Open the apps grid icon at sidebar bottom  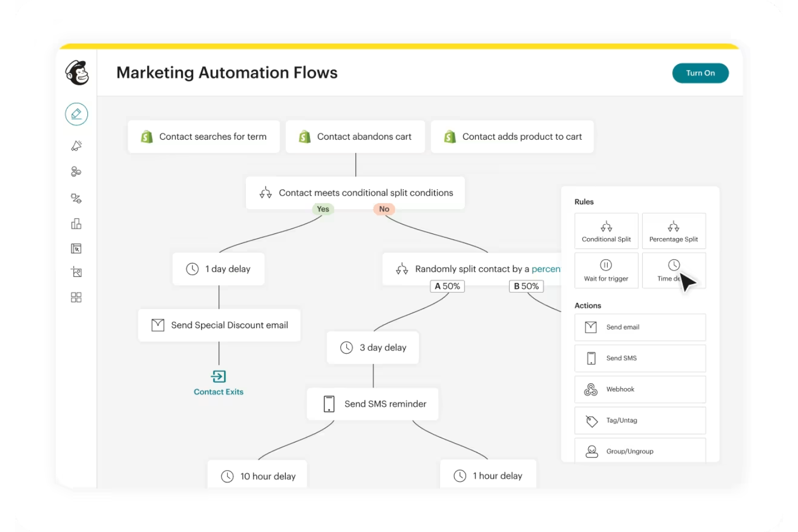76,297
